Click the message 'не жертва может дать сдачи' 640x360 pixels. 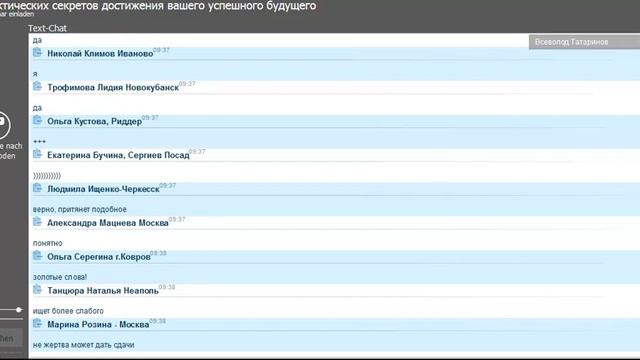coord(83,345)
